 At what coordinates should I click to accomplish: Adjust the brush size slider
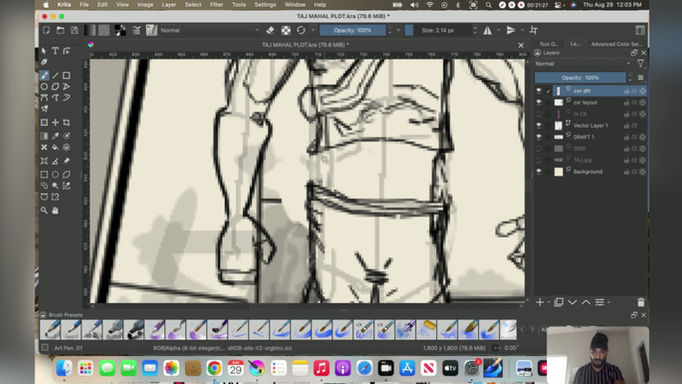(x=438, y=30)
